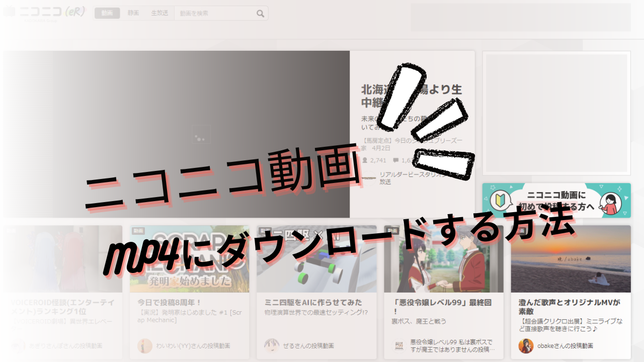Open the 生放送 tab
Screen dimensions: 644x362
pyautogui.click(x=159, y=13)
